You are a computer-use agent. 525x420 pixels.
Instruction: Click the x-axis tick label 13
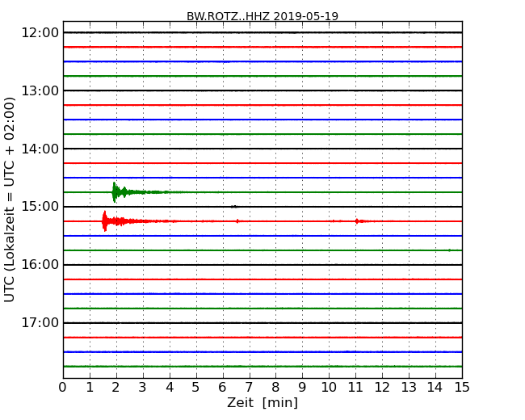pyautogui.click(x=409, y=388)
